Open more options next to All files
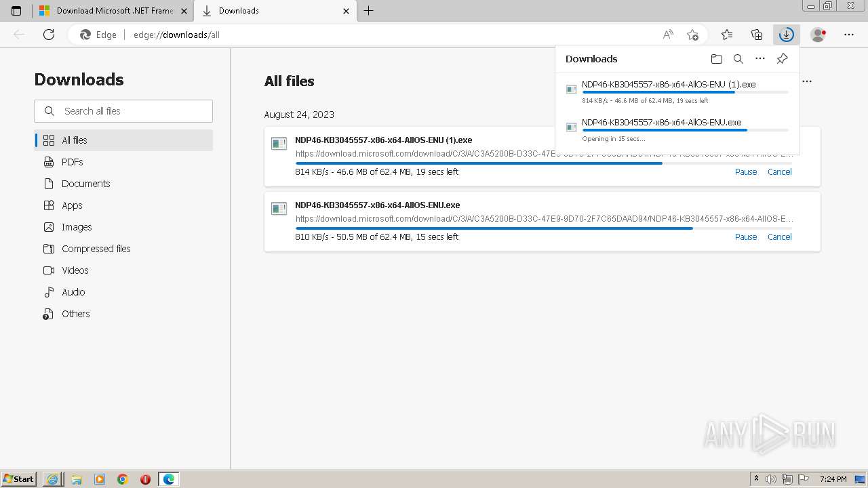This screenshot has width=868, height=488. point(807,81)
